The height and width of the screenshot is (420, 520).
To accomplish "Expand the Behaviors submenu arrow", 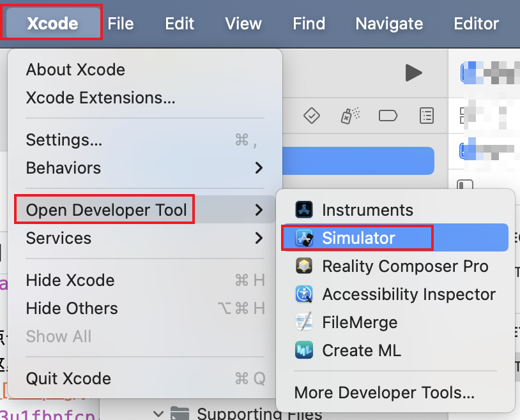I will (x=259, y=168).
